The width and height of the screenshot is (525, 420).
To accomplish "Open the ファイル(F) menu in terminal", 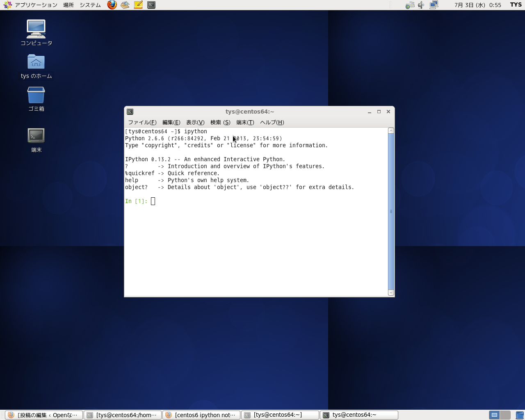I will 142,122.
